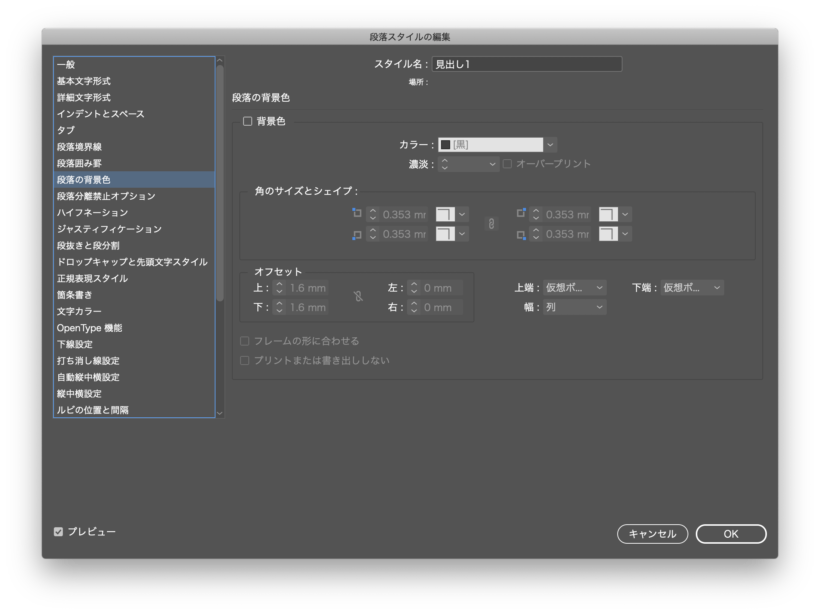Click the キャンセル button

[652, 534]
